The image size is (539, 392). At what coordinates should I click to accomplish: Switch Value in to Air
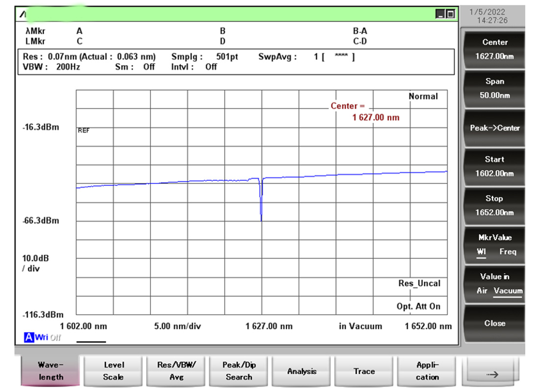point(482,291)
